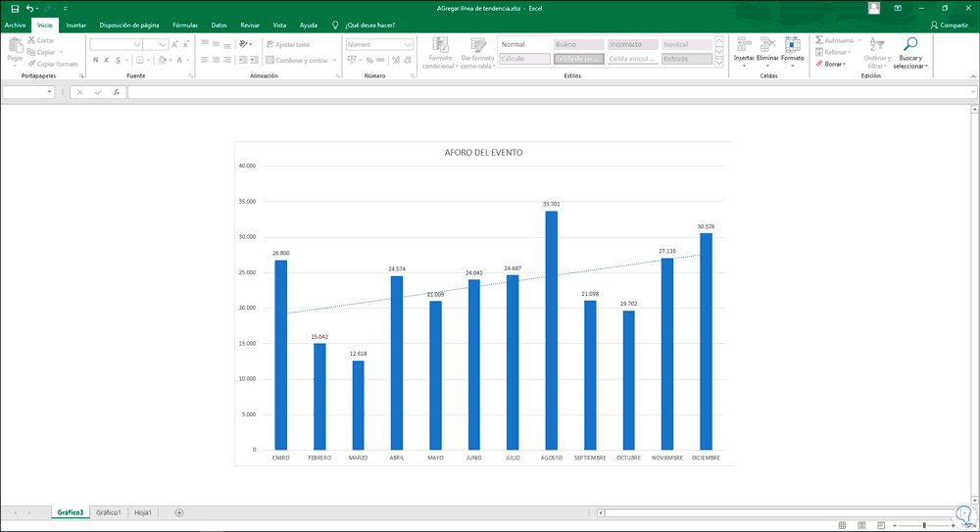Click the Eliminar celdas icon

pyautogui.click(x=767, y=45)
